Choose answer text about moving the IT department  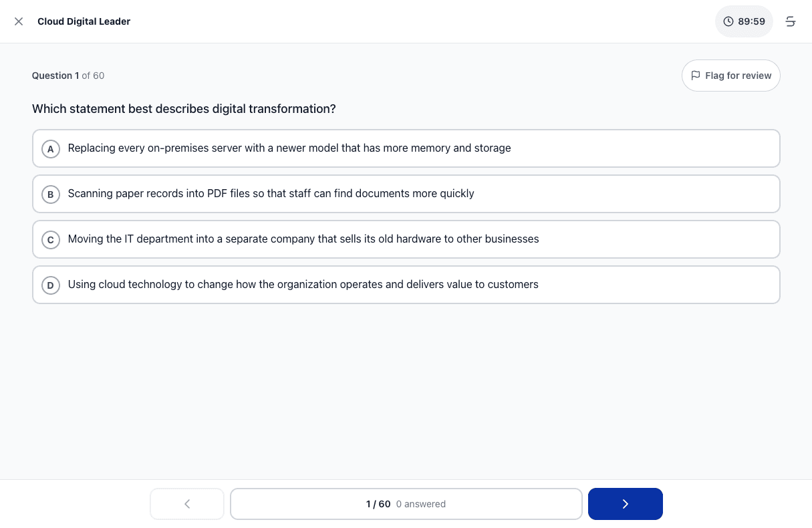point(303,239)
